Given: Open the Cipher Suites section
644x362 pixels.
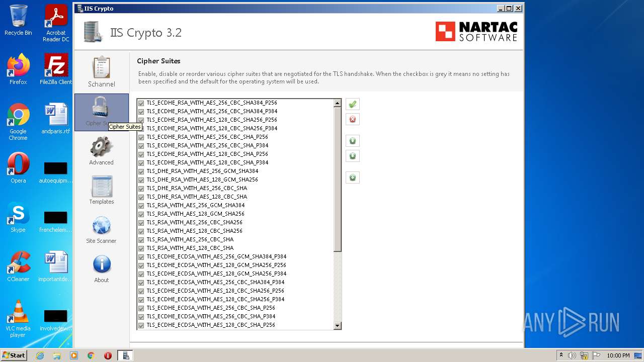Looking at the screenshot, I should click(101, 112).
